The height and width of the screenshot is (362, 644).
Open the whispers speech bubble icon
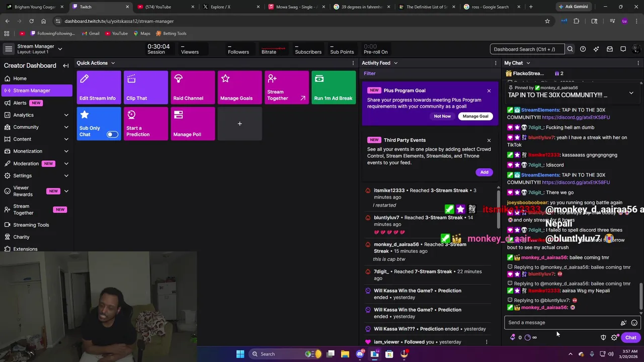(x=623, y=49)
